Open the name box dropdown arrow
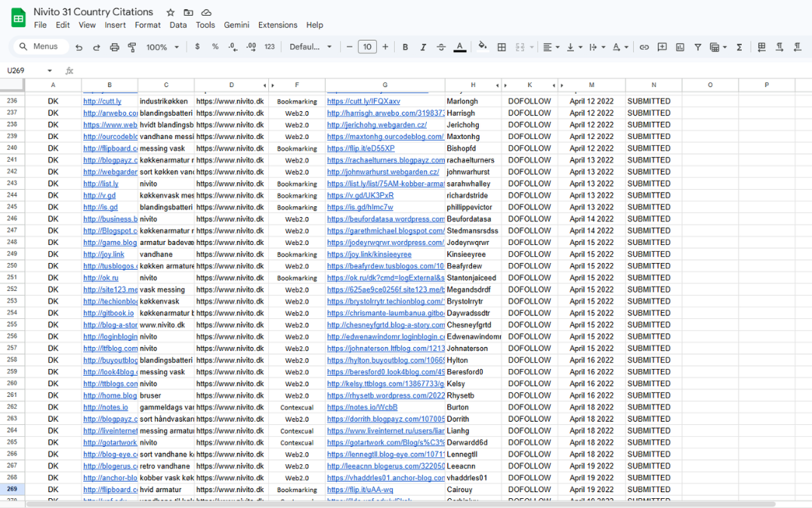 point(50,70)
